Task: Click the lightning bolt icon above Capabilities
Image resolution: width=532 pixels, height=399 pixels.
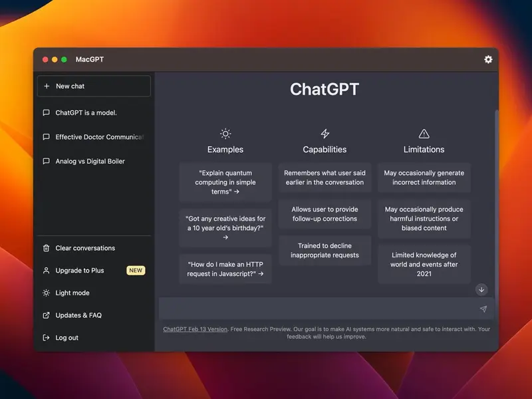Action: 325,134
